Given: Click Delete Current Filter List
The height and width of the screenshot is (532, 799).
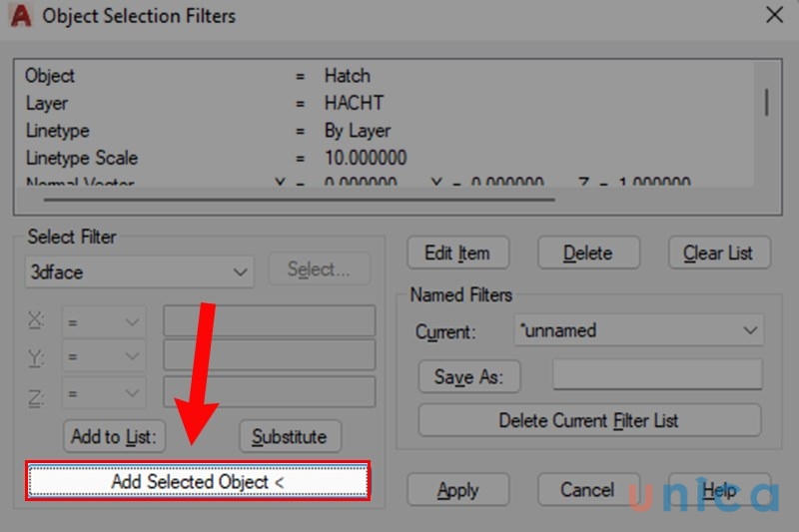Looking at the screenshot, I should pyautogui.click(x=588, y=420).
